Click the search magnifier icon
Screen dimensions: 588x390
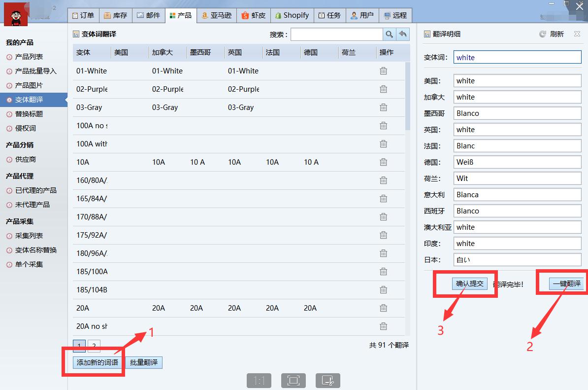(389, 34)
